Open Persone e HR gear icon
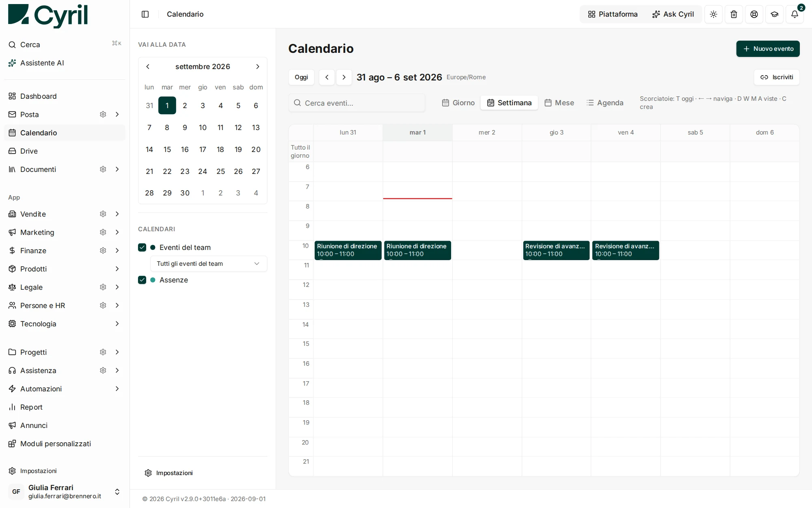The width and height of the screenshot is (812, 508). click(103, 306)
